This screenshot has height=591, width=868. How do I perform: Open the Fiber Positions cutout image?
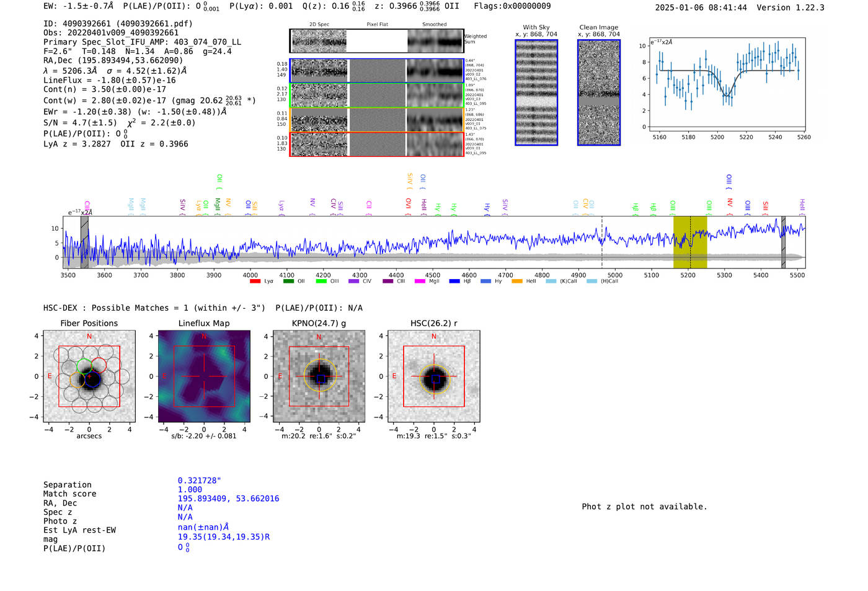[x=89, y=376]
